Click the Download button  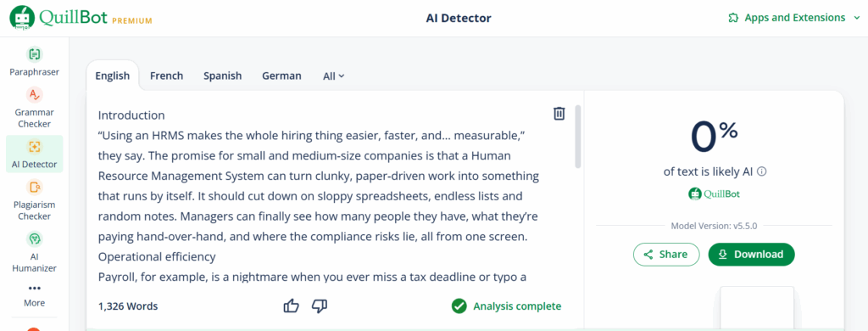[x=752, y=255]
